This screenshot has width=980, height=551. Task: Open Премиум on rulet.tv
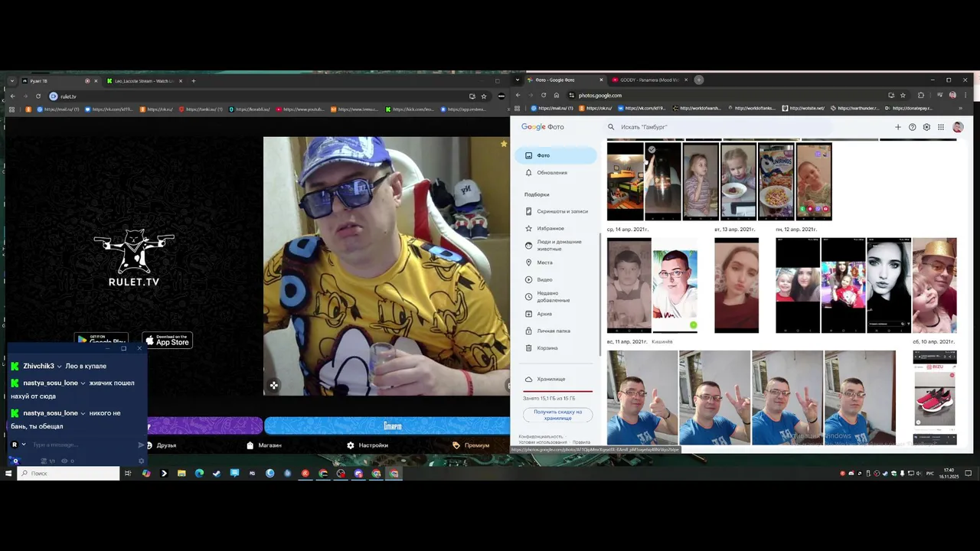pos(471,445)
